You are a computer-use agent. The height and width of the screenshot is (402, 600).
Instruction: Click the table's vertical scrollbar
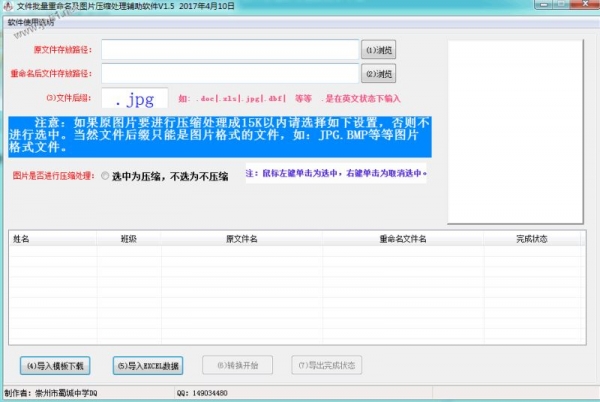(589, 290)
